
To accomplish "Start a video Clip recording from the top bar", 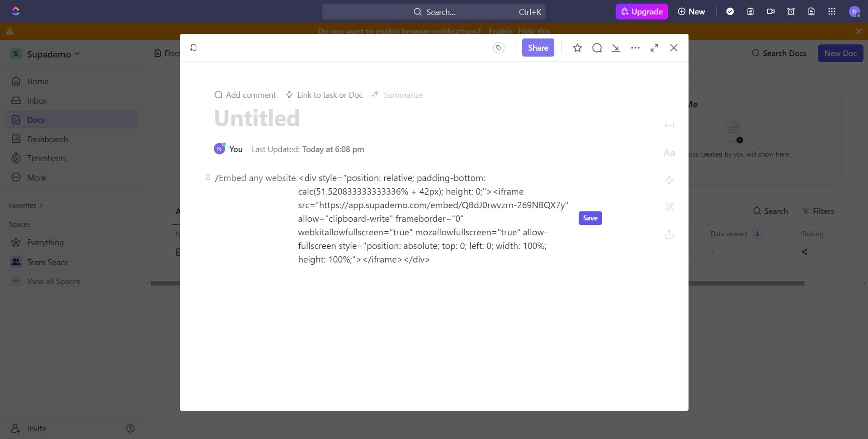I will (771, 11).
